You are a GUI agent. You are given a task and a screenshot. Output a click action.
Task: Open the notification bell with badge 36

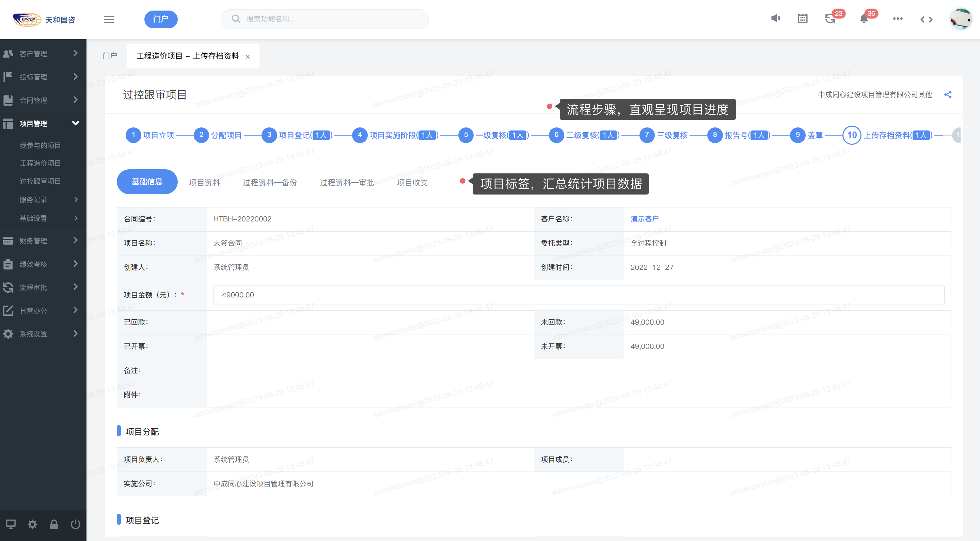[x=864, y=19]
